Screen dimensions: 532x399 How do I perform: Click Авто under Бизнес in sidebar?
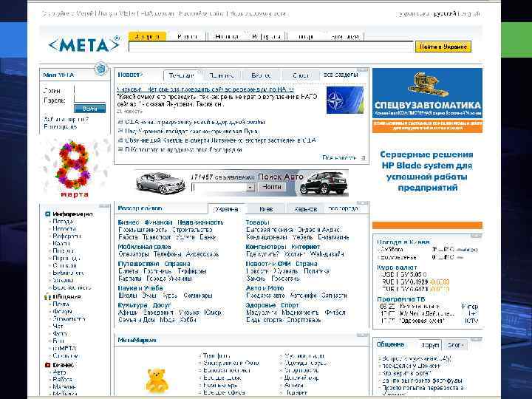tap(59, 372)
